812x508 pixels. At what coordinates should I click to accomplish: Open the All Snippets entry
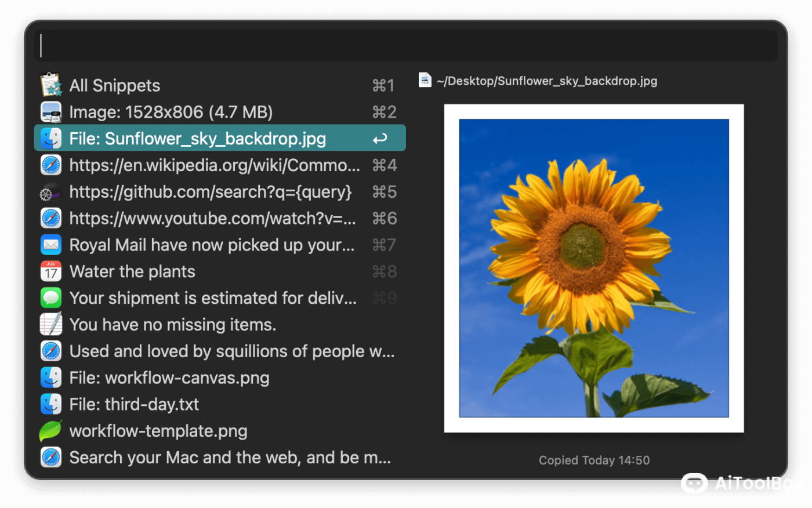point(115,86)
